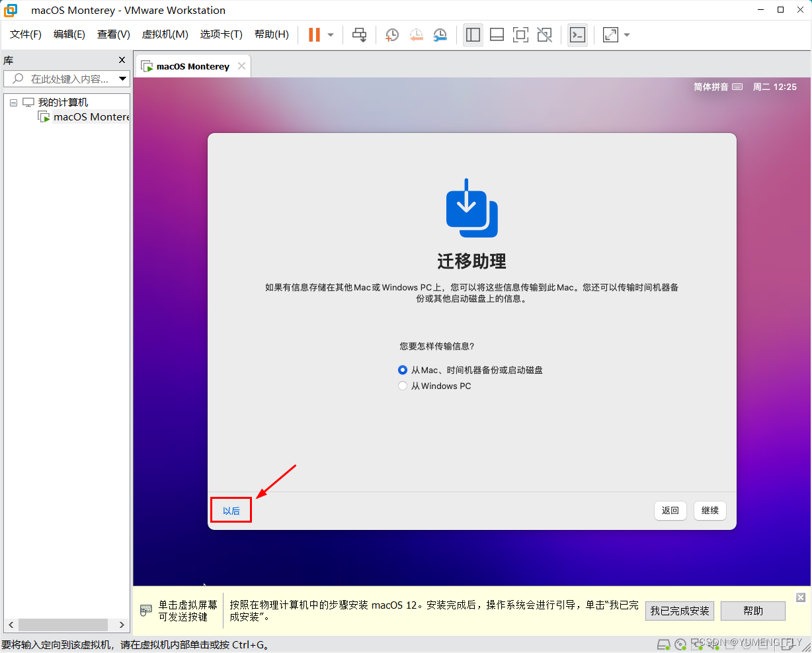This screenshot has width=812, height=653.
Task: Open the 编辑(E) menu
Action: coord(69,34)
